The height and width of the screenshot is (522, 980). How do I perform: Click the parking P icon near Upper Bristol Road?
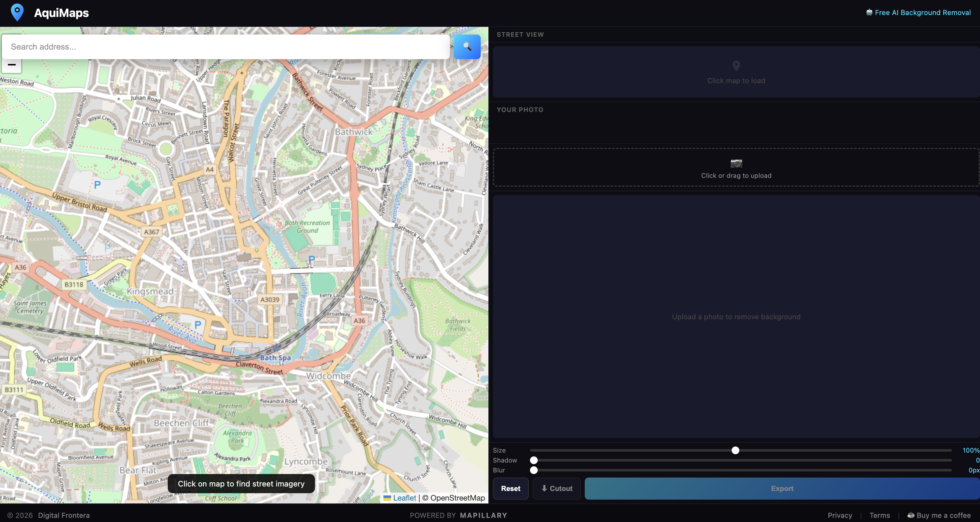pyautogui.click(x=97, y=185)
